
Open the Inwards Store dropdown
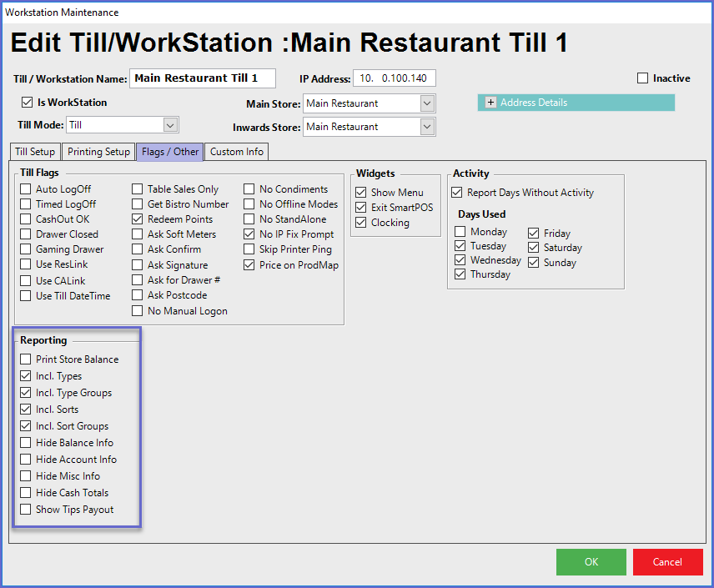click(427, 127)
